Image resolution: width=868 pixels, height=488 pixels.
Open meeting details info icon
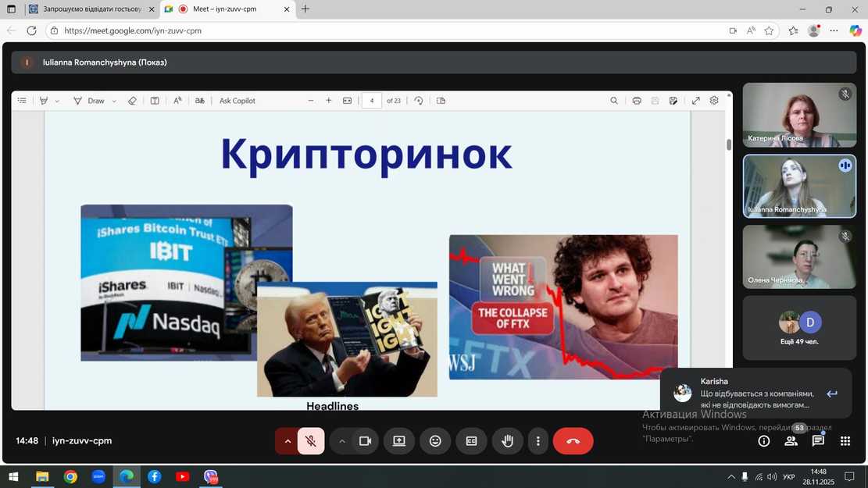coord(764,441)
